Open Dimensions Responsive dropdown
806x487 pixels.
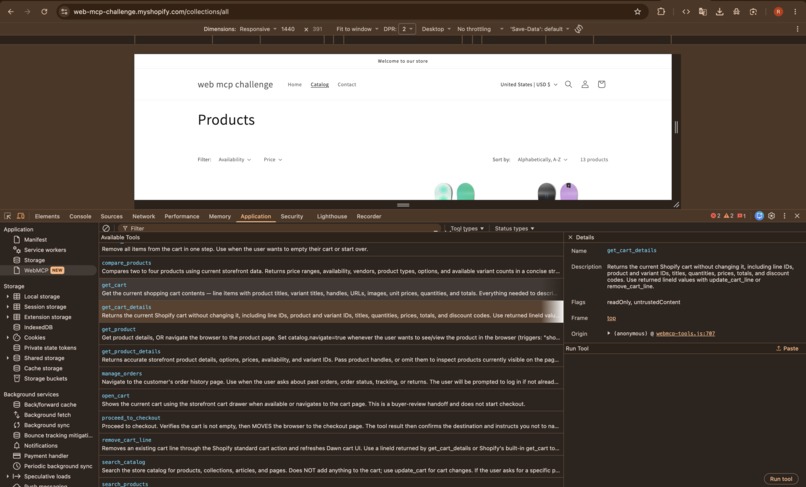coord(258,29)
